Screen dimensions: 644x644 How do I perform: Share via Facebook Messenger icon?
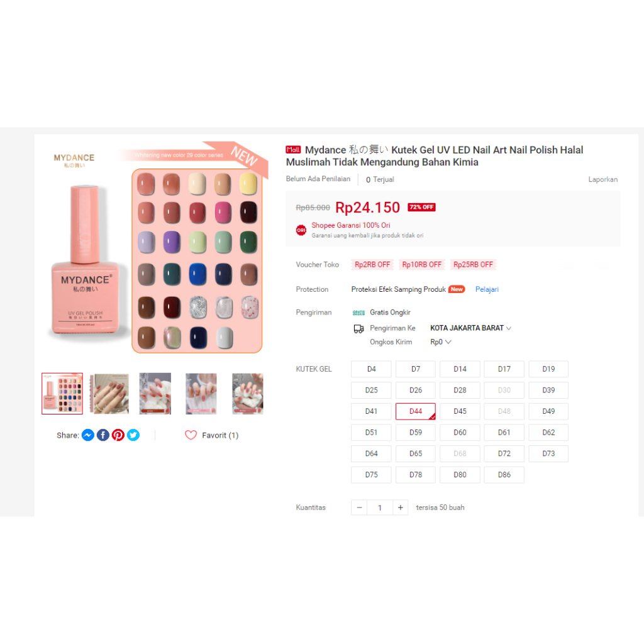point(88,435)
